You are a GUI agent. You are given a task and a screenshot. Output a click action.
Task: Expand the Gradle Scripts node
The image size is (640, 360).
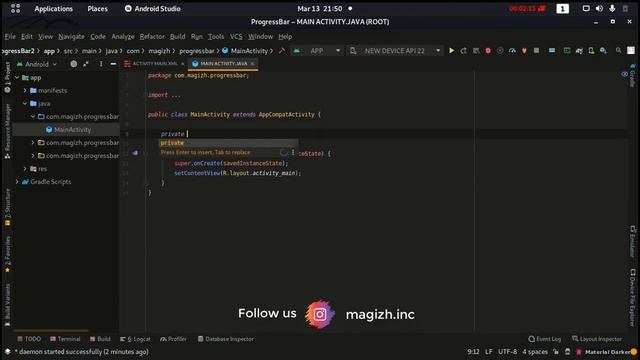tap(17, 182)
